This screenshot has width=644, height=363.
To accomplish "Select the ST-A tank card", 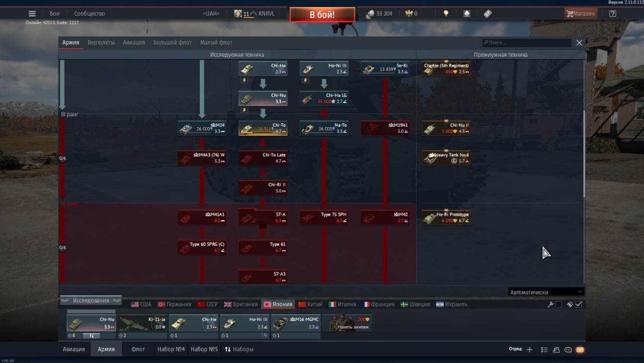I will pyautogui.click(x=263, y=218).
